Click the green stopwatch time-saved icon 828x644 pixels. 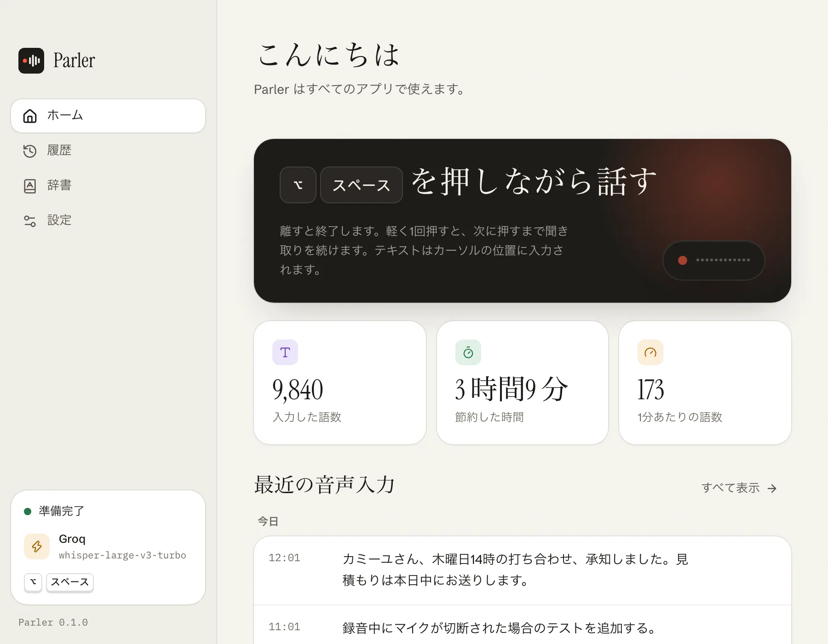point(468,352)
